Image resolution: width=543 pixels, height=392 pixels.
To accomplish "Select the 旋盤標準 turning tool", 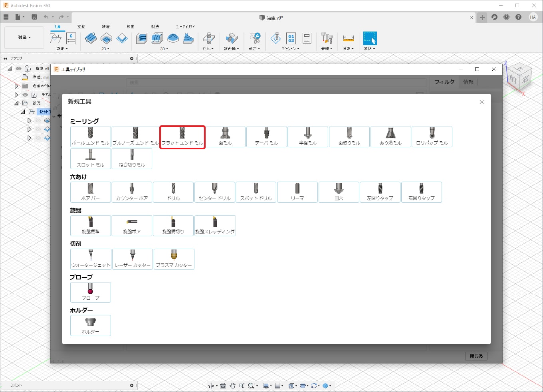I will point(90,226).
